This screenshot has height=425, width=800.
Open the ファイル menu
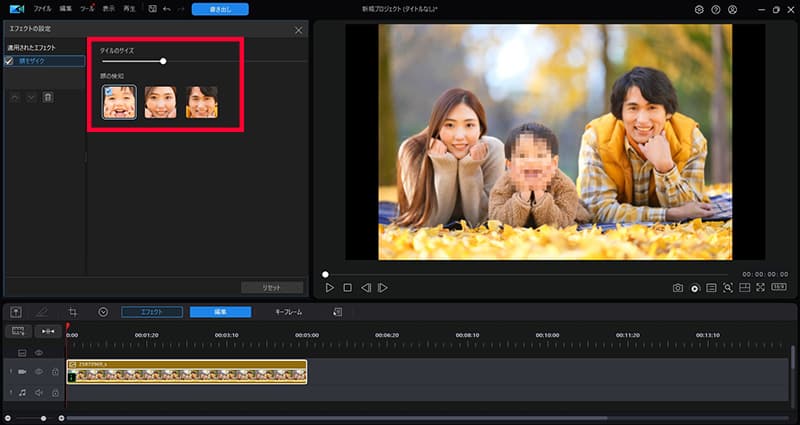(43, 9)
